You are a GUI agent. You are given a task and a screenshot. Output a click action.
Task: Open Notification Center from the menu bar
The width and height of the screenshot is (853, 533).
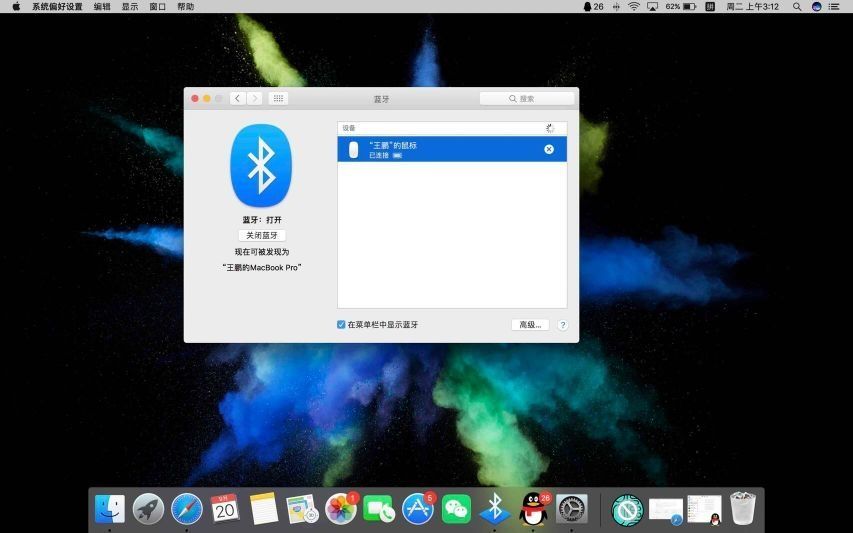point(834,6)
